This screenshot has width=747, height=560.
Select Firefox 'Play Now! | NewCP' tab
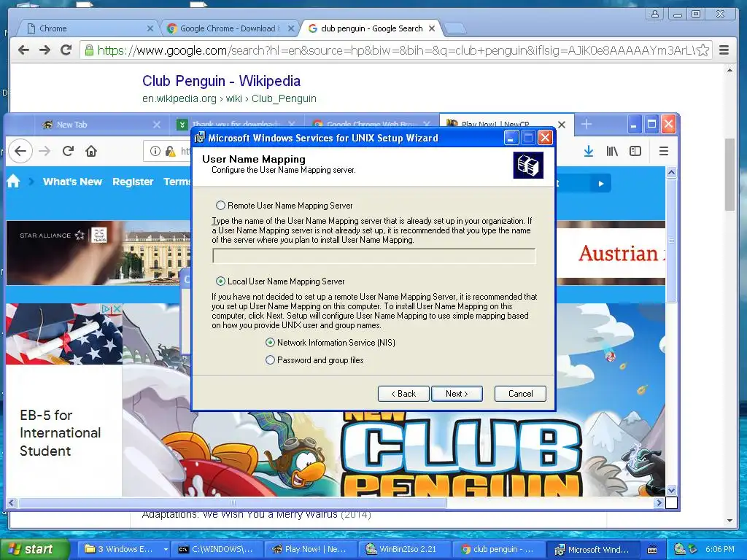click(495, 124)
